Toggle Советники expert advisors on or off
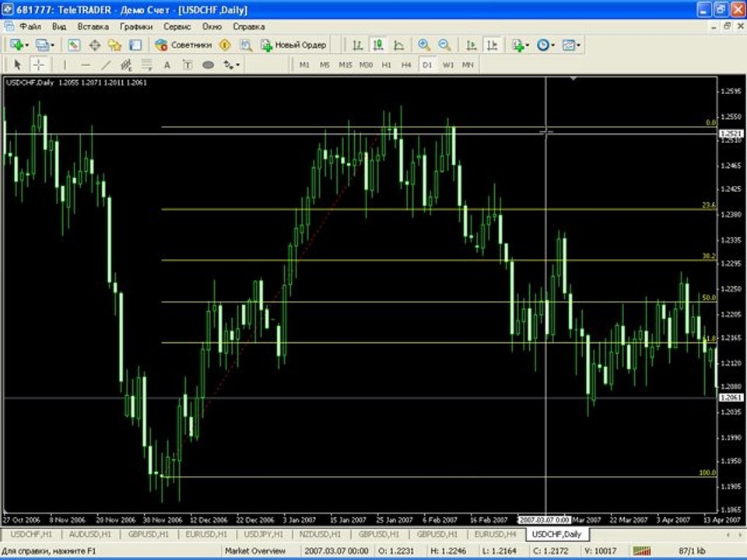This screenshot has height=560, width=747. pos(184,45)
